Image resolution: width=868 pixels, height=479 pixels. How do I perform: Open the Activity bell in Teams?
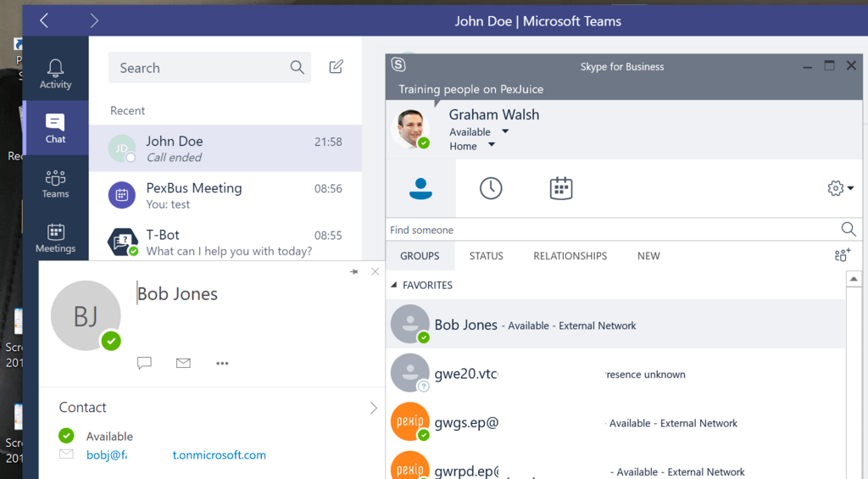(x=55, y=74)
